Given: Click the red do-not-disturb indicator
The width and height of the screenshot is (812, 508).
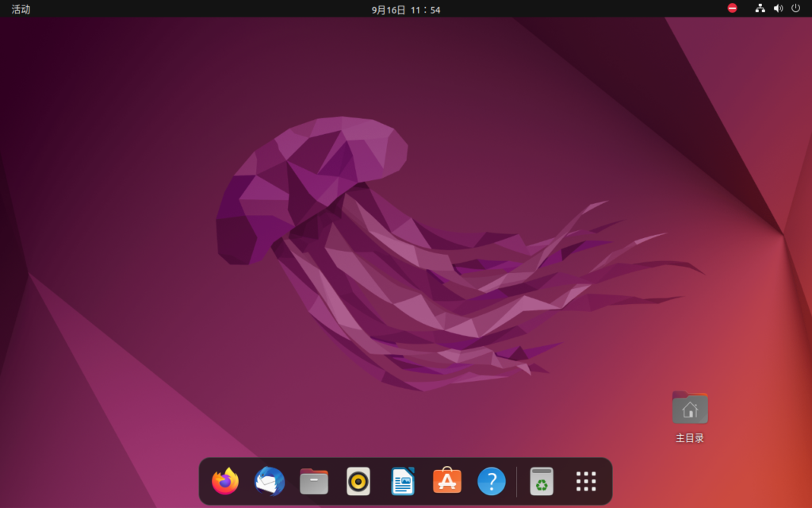Looking at the screenshot, I should [730, 9].
